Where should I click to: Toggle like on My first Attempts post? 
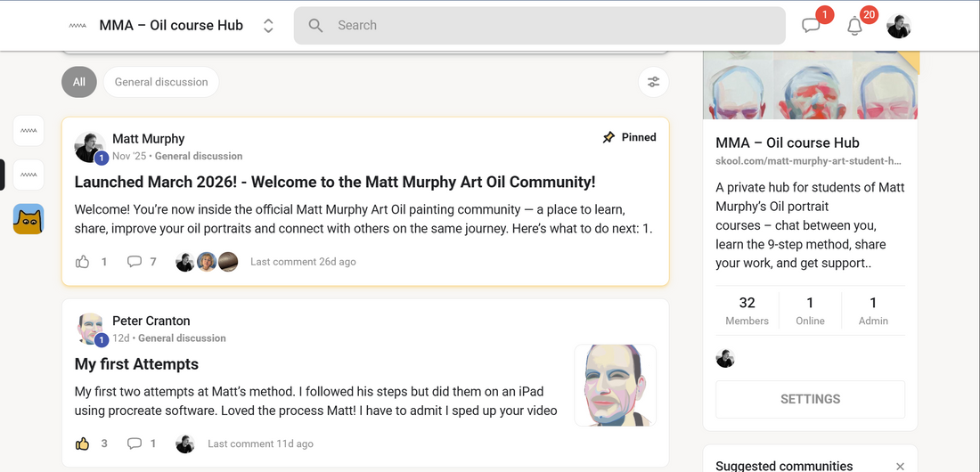coord(83,444)
